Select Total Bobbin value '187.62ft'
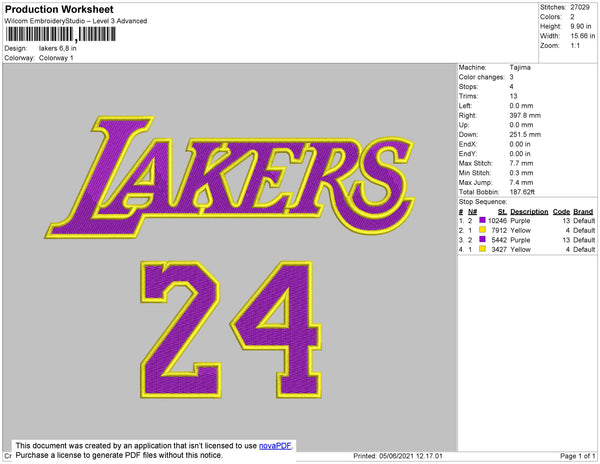Screen dimensions: 600x464 (x=522, y=192)
